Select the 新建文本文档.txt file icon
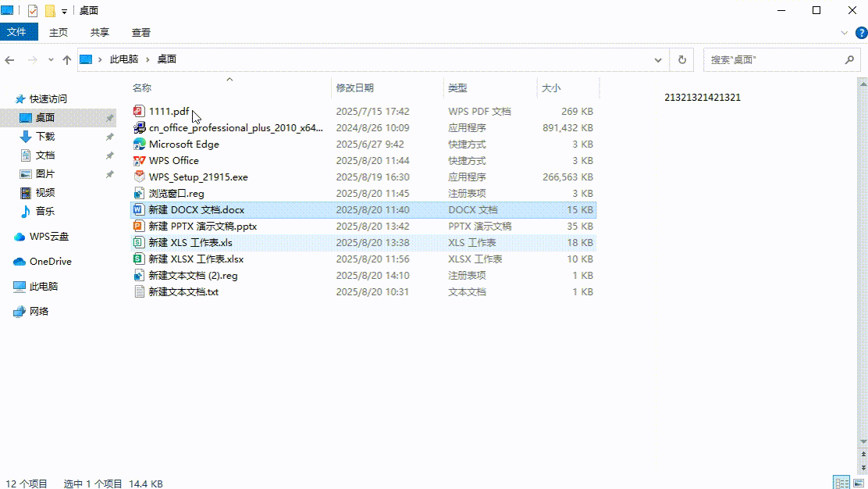The width and height of the screenshot is (868, 489). click(139, 292)
